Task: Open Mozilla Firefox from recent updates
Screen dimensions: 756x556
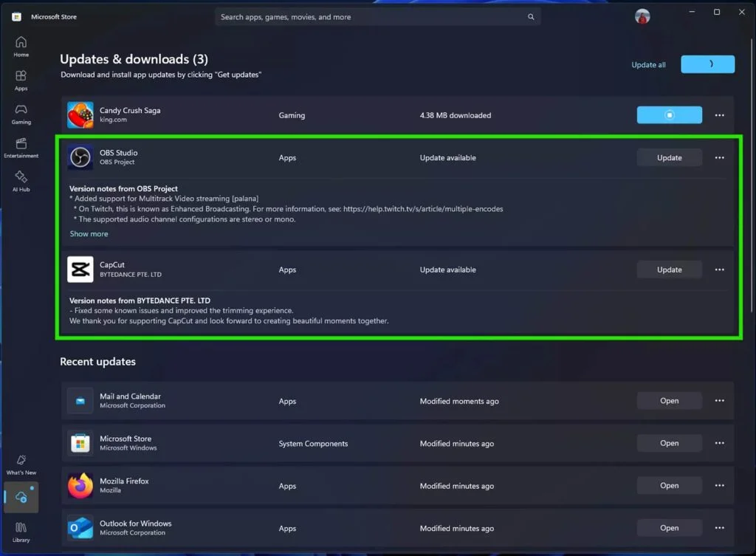Action: [x=669, y=486]
